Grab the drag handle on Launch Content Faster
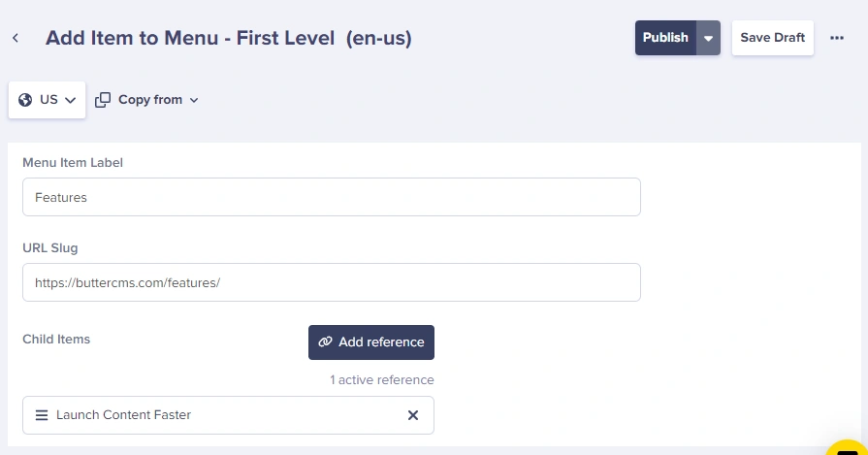The width and height of the screenshot is (868, 455). coord(42,415)
